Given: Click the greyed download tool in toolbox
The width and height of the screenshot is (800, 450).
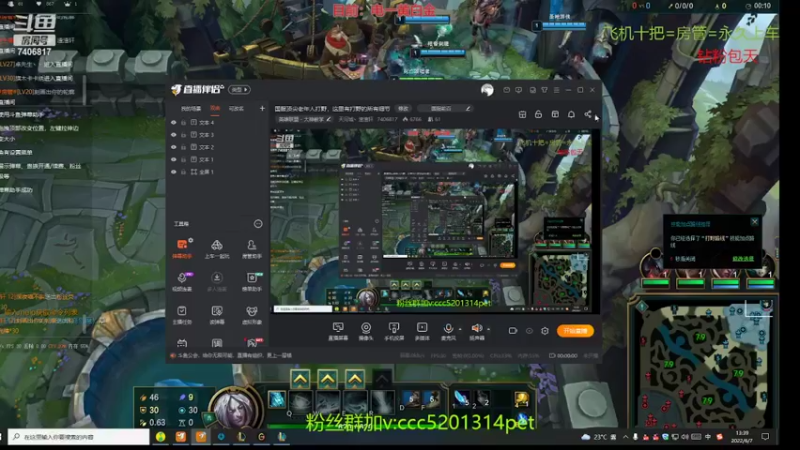Looking at the screenshot, I should 217,281.
